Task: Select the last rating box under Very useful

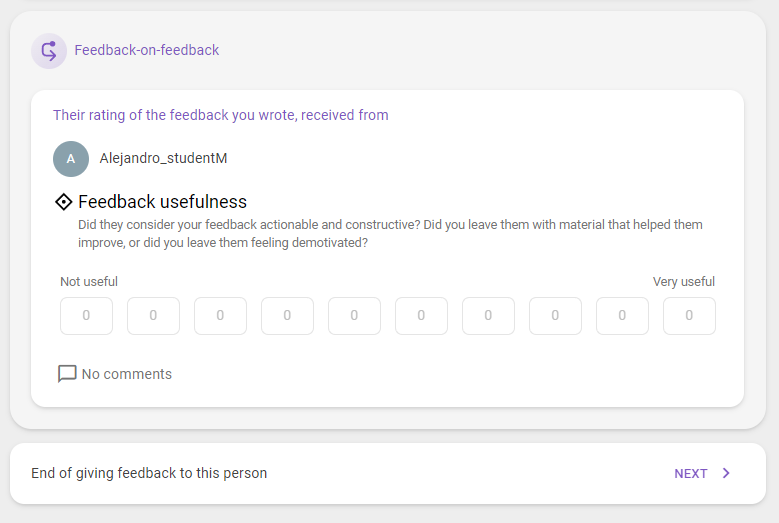Action: [690, 316]
